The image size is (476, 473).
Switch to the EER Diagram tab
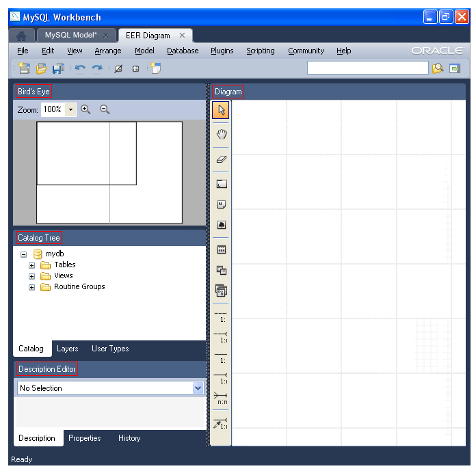click(x=148, y=36)
